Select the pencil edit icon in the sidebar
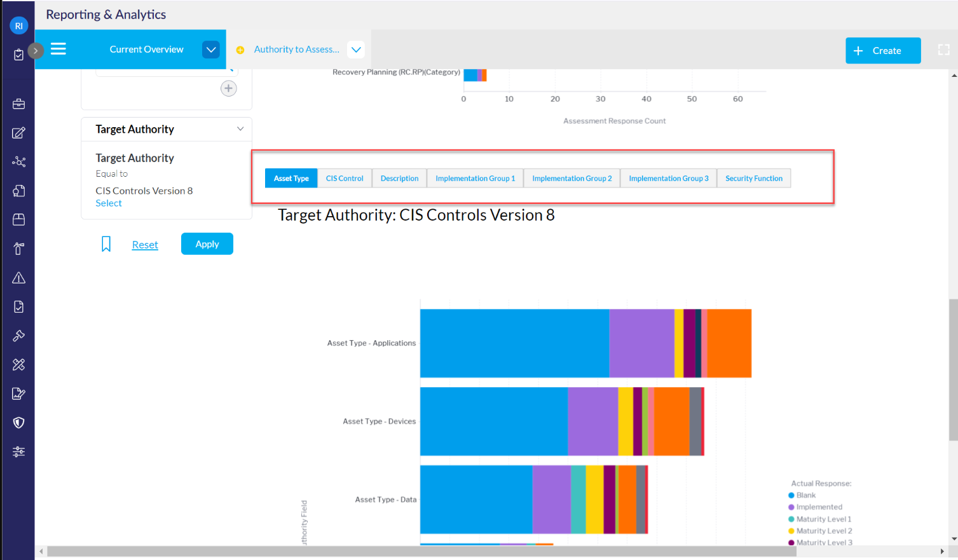This screenshot has width=958, height=560. point(18,133)
